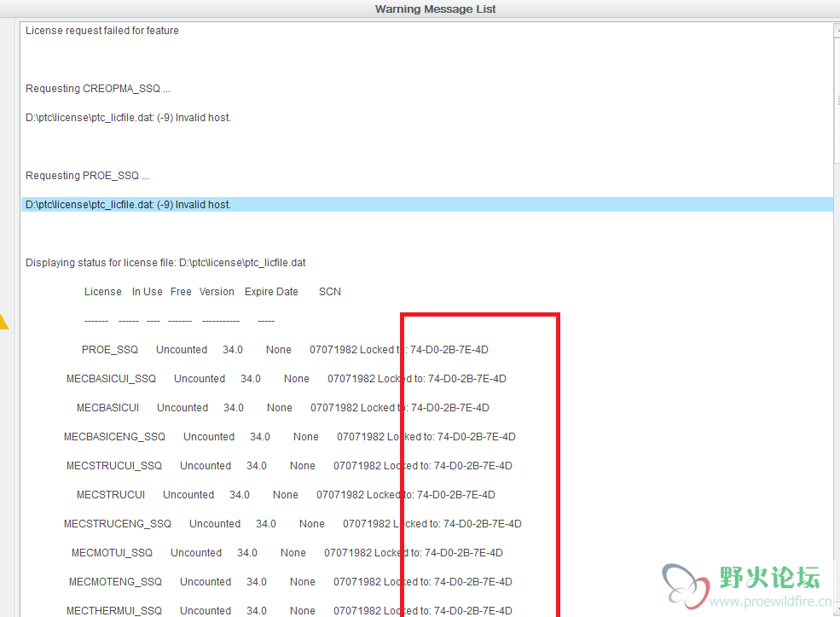
Task: Select 'Requesting CREOPMA_SSQ ...' message
Action: tap(97, 89)
